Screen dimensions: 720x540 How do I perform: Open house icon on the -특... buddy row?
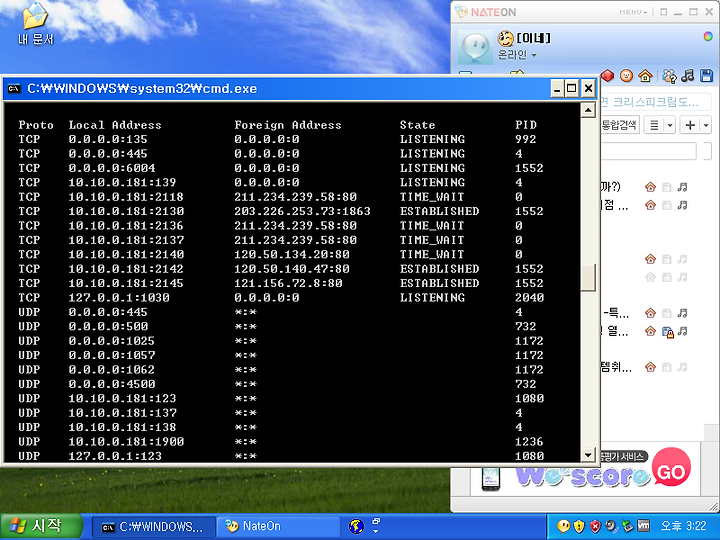click(x=650, y=313)
